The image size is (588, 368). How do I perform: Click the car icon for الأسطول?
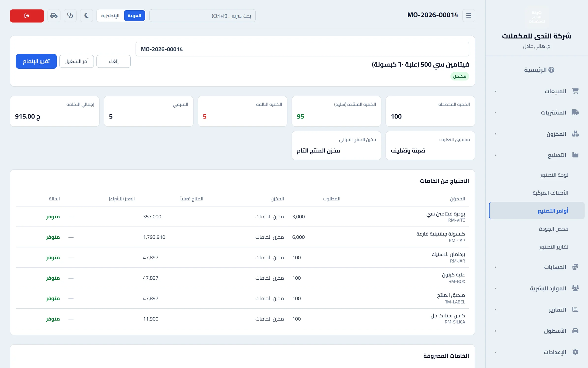point(575,331)
